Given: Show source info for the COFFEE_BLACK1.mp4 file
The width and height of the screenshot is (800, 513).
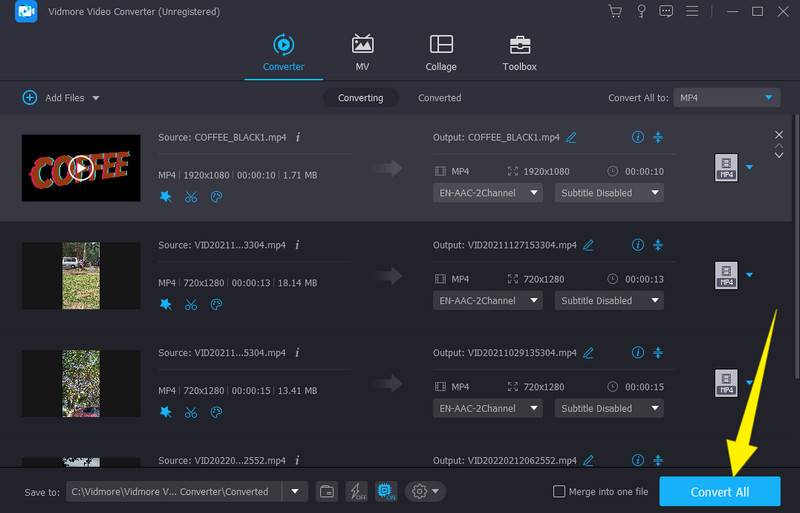Looking at the screenshot, I should point(298,137).
